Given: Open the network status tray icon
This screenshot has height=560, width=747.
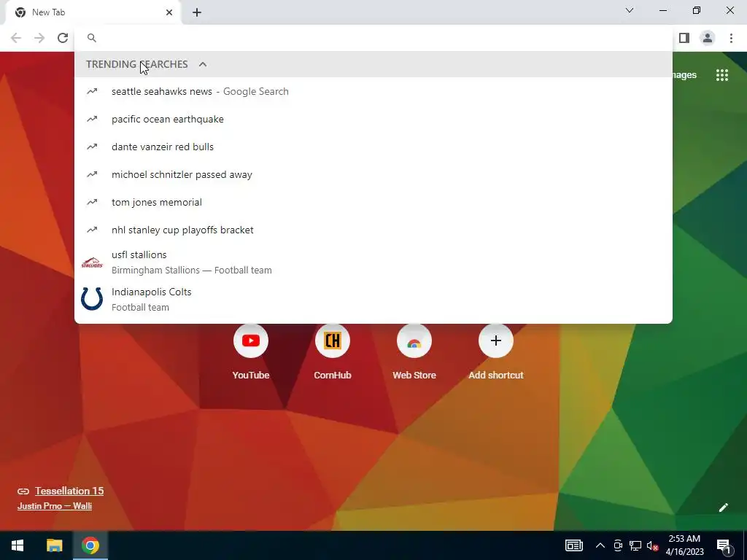Looking at the screenshot, I should [x=635, y=545].
